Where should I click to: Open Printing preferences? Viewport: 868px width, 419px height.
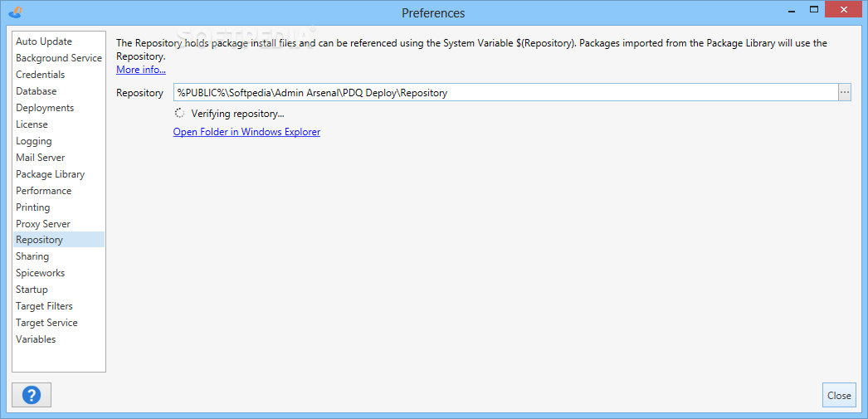59,207
